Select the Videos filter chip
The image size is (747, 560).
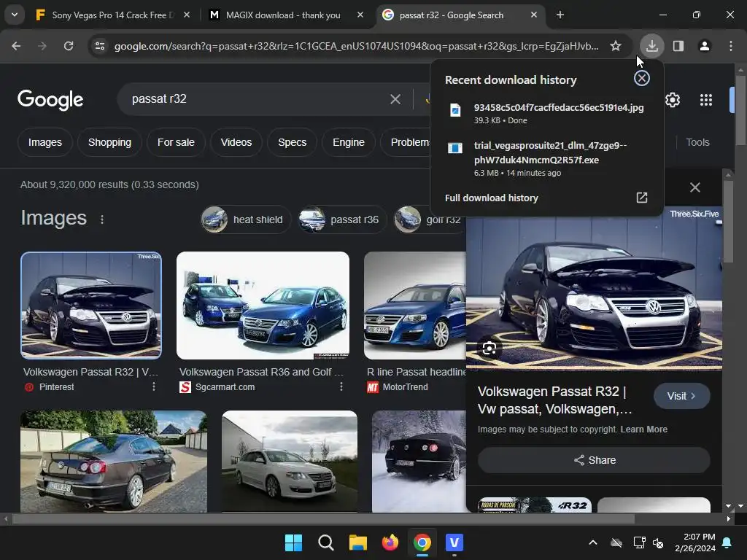[x=236, y=142]
